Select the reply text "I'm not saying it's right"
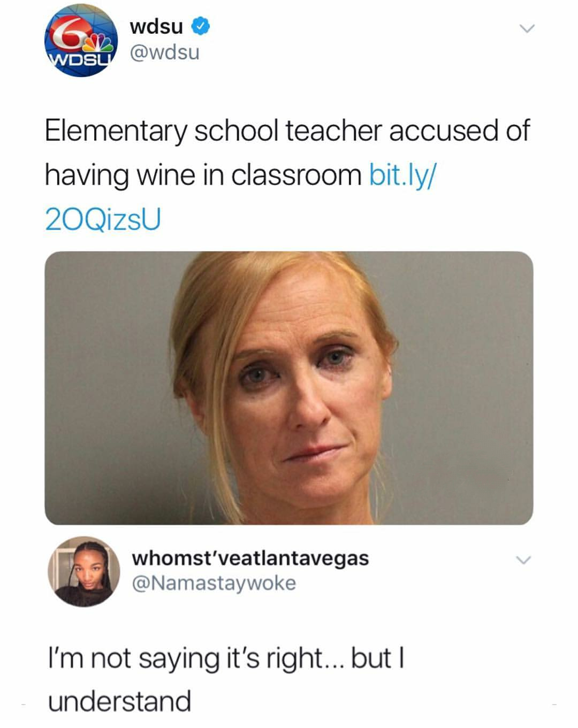 [x=185, y=658]
